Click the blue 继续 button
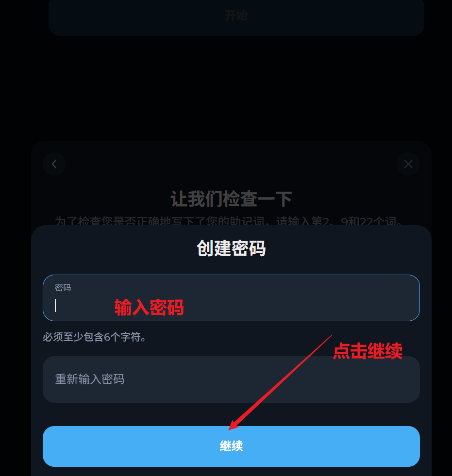 (x=231, y=446)
